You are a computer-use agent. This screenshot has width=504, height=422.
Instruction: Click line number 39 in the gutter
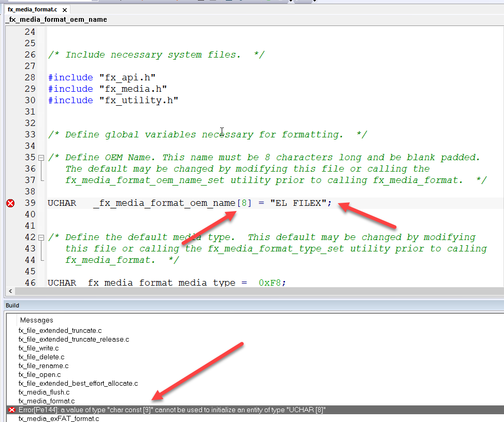point(30,203)
